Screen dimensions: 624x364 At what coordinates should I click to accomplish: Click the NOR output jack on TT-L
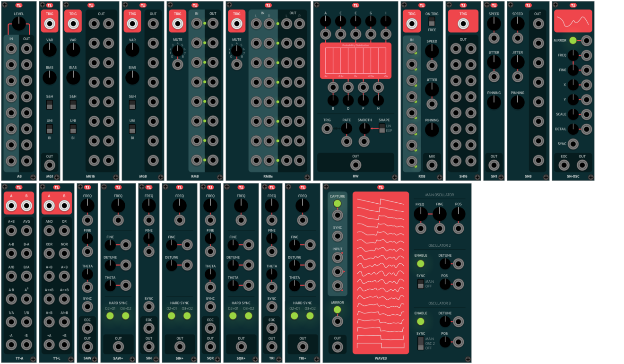point(64,253)
